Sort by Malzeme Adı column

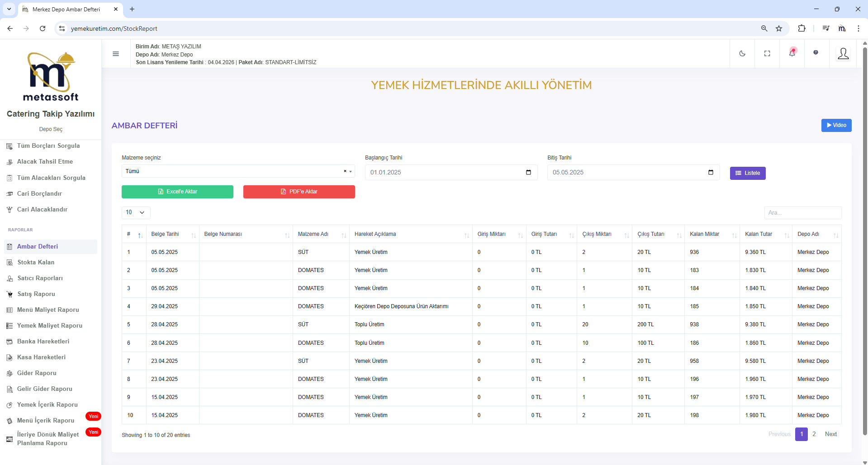click(321, 234)
